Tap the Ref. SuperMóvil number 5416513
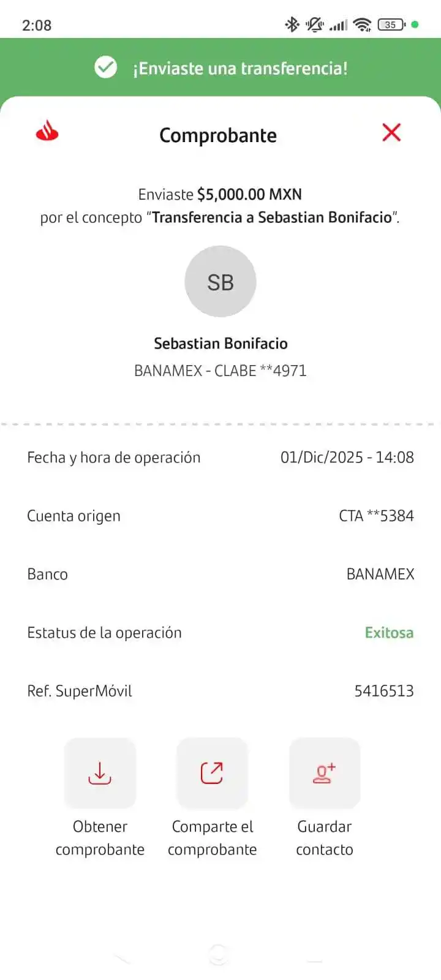The image size is (441, 980). [x=384, y=691]
